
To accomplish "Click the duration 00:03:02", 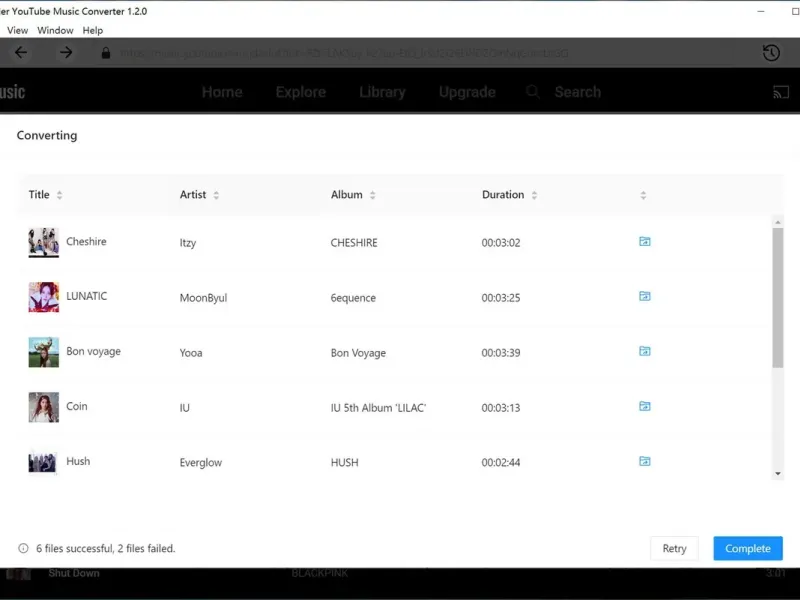I will coord(501,243).
